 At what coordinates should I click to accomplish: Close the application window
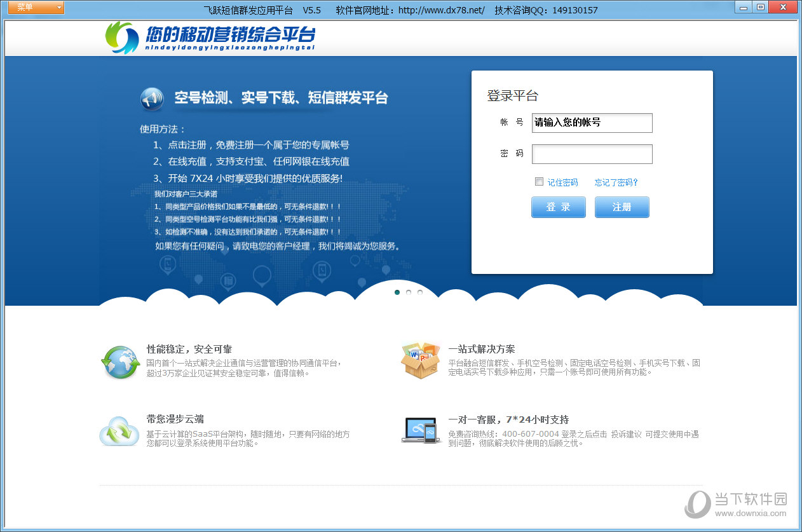click(784, 7)
